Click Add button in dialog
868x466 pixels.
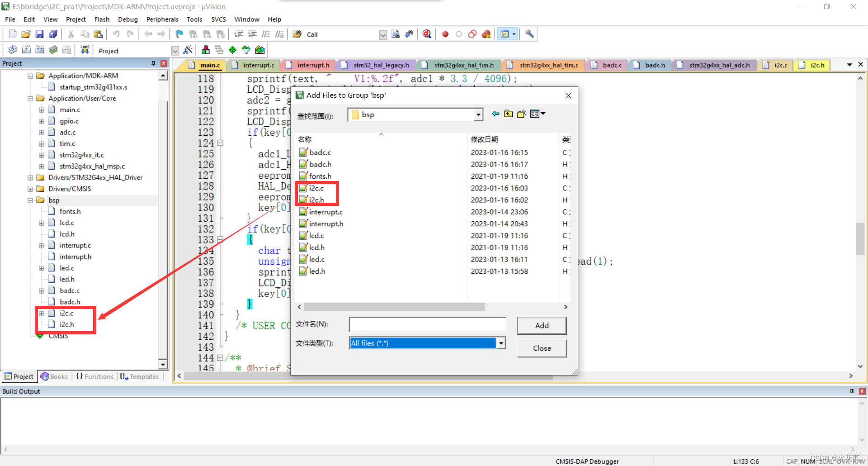pyautogui.click(x=542, y=325)
